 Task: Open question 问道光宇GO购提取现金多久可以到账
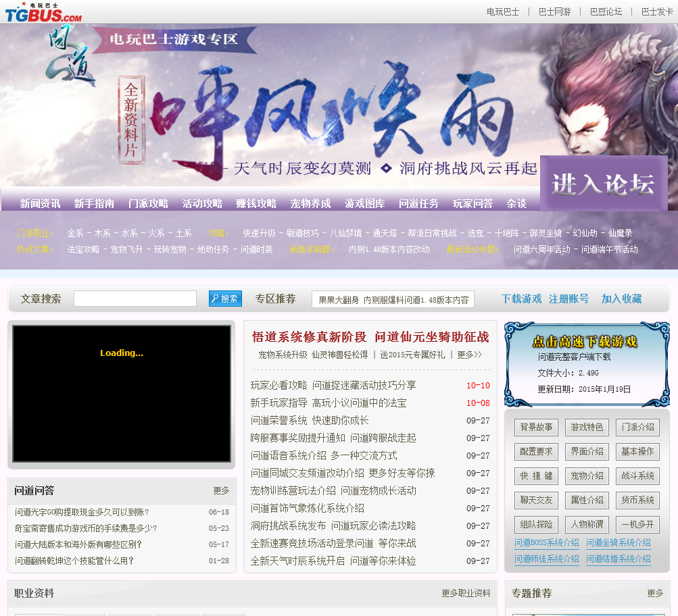(x=82, y=513)
